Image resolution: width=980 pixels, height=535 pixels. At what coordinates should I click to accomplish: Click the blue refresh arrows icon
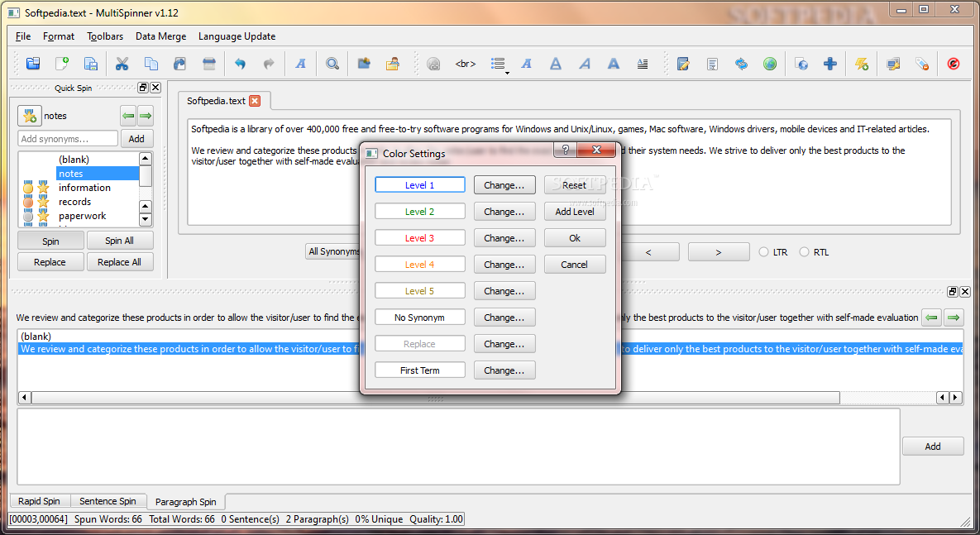point(741,63)
